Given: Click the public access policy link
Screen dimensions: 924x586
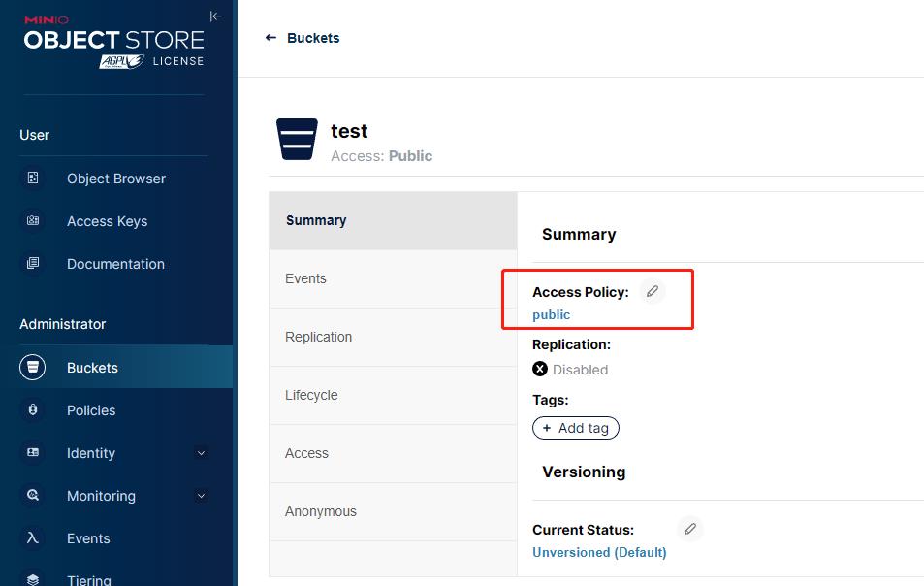Looking at the screenshot, I should (x=552, y=314).
